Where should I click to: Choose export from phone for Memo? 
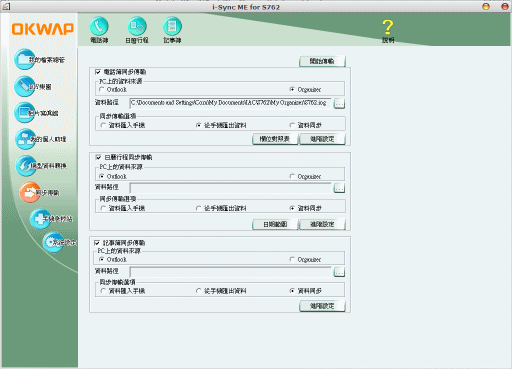pos(199,291)
